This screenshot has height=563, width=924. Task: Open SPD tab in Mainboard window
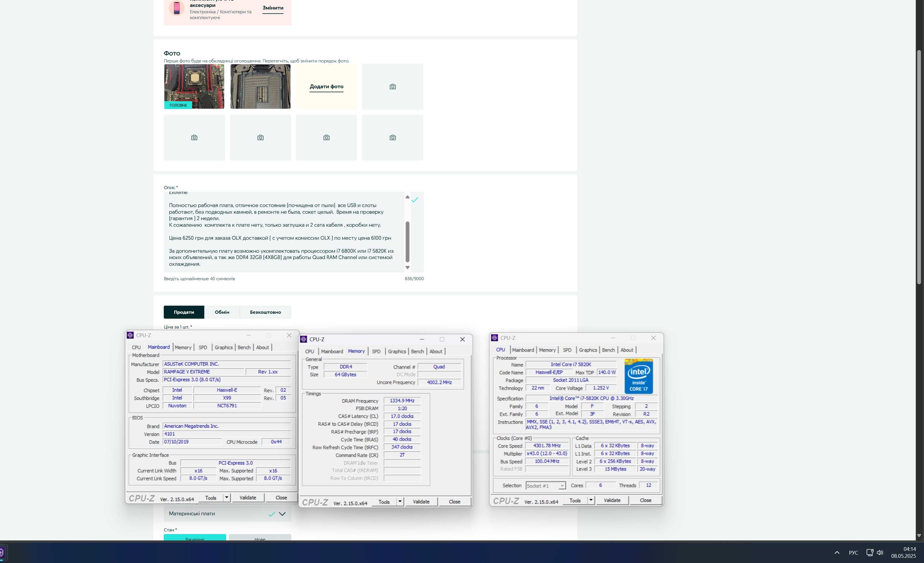coord(203,348)
